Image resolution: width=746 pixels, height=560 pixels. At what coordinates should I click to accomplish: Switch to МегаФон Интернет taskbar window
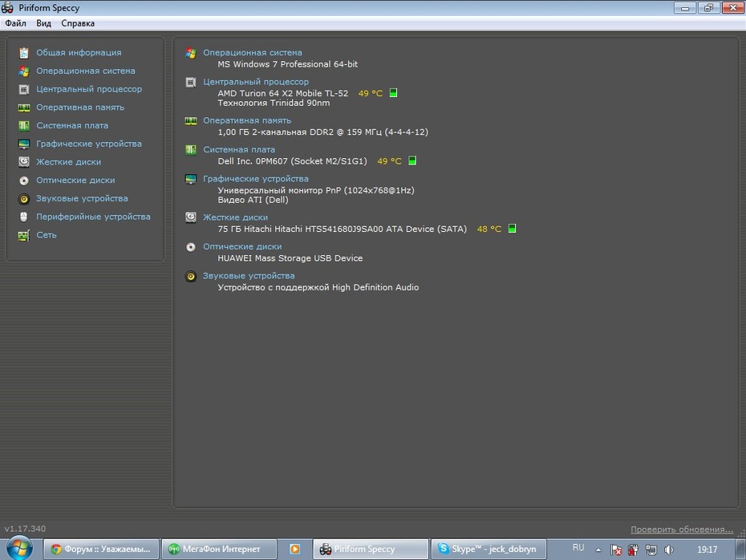[219, 549]
